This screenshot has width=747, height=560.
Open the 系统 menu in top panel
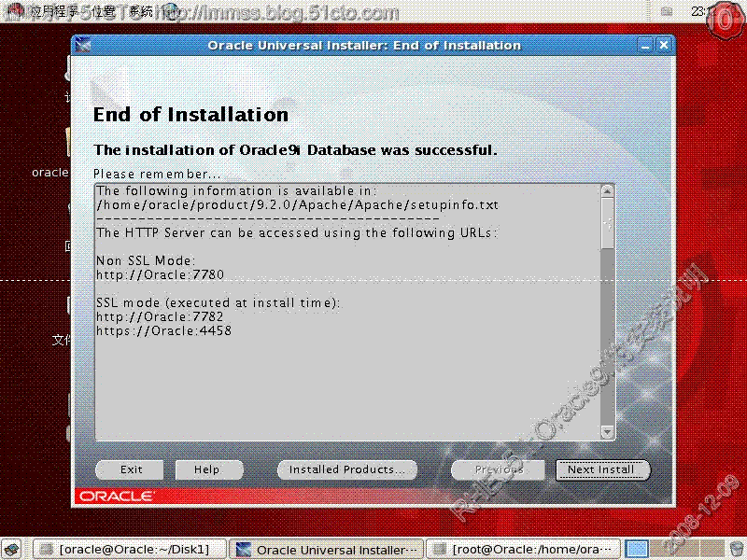click(141, 11)
